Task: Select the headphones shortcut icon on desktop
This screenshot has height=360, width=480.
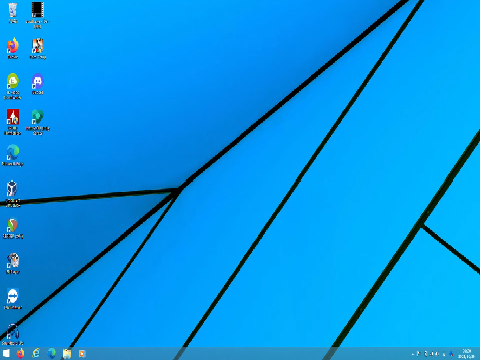Action: pos(13,334)
